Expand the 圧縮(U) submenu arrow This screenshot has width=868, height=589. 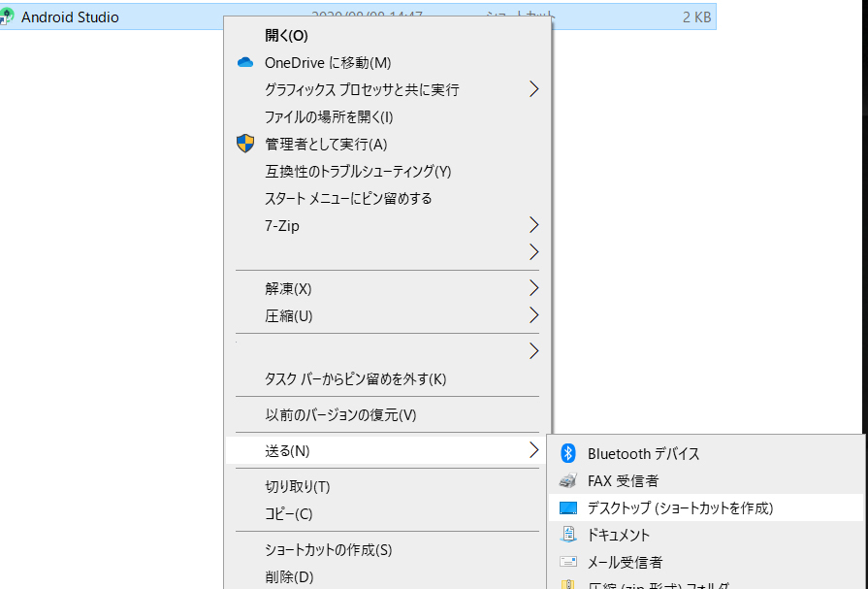532,315
